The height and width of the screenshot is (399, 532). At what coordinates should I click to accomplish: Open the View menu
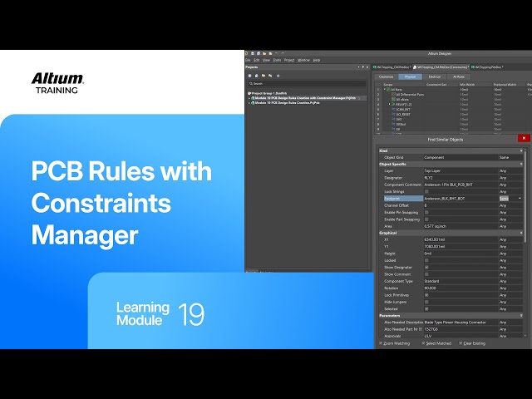tap(266, 60)
